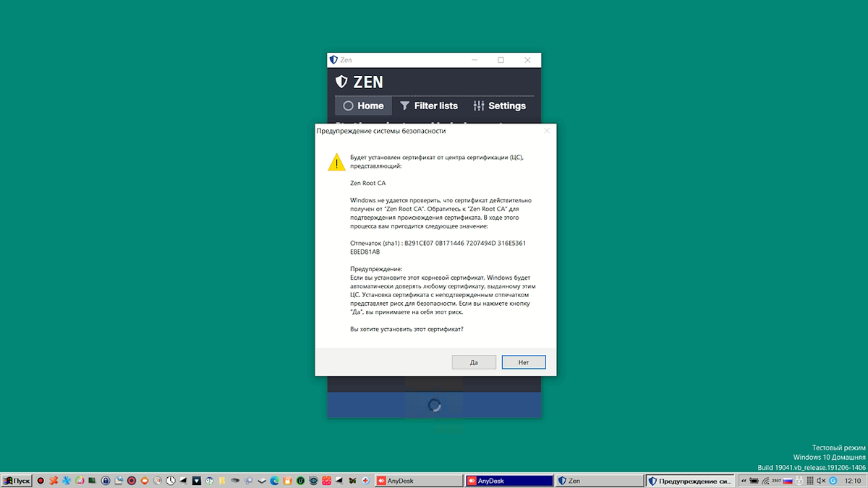Click the butterfly taskbar icon
Viewport: 868px width, 488px height.
pos(352,480)
